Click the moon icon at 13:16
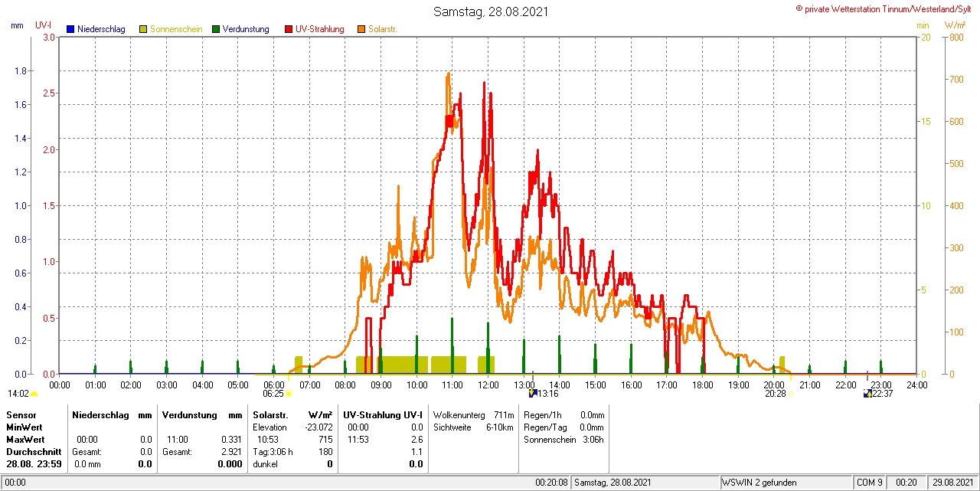This screenshot has width=980, height=491. (533, 394)
